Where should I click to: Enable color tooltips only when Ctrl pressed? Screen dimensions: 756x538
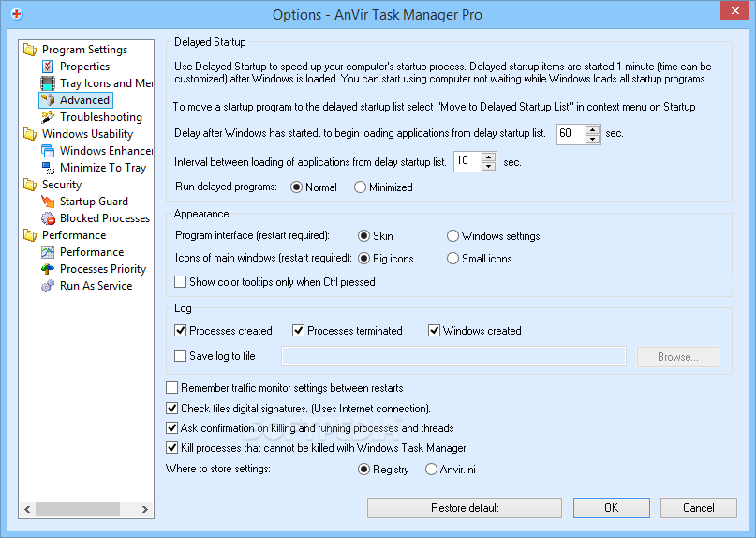click(x=274, y=282)
